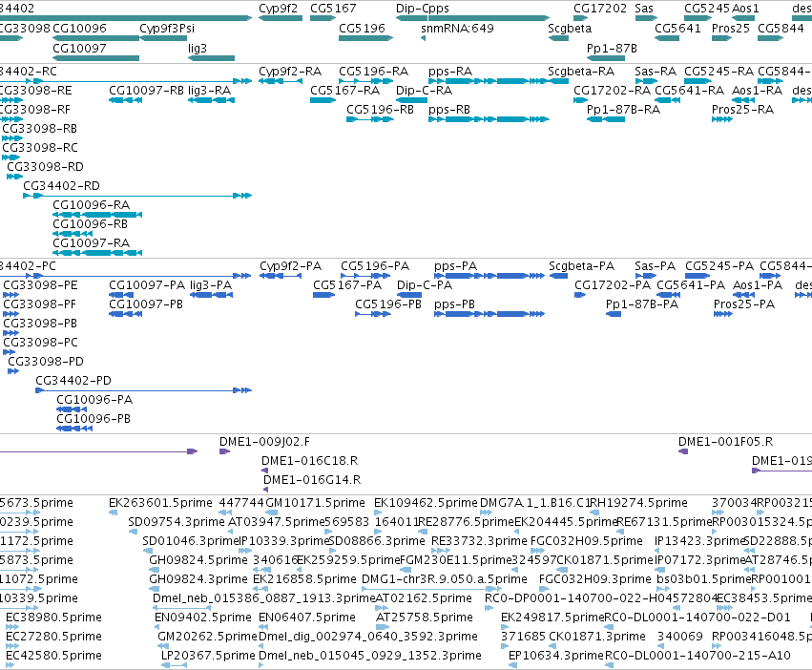Screen dimensions: 812x670
Task: Click the CG34402-RD transcript label
Action: coord(62,185)
